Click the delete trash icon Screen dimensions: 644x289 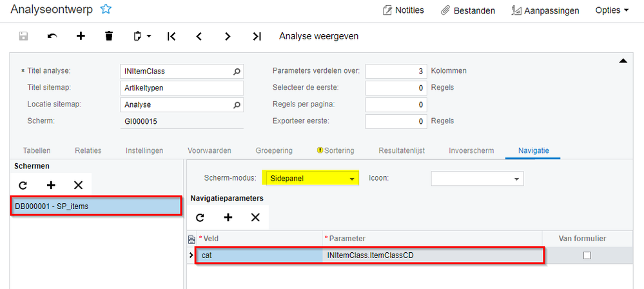109,36
